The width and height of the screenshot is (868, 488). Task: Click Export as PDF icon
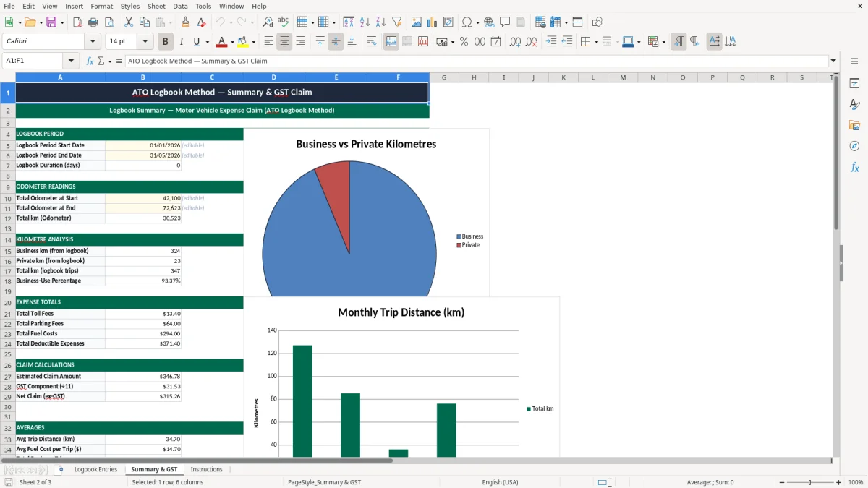(x=77, y=22)
